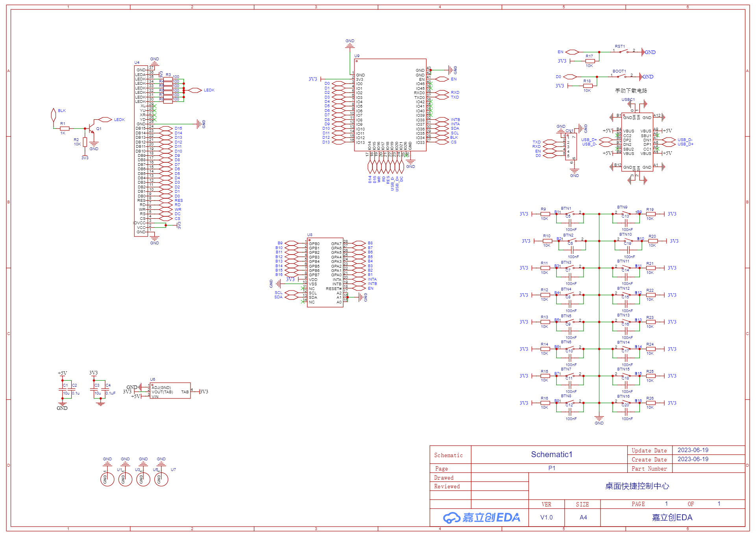Click the Drawed label in title block

point(444,478)
